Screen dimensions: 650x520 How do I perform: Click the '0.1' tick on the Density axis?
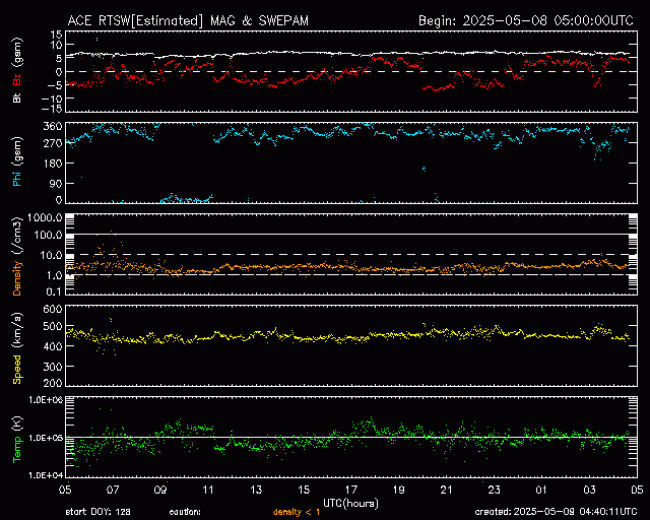[x=54, y=292]
